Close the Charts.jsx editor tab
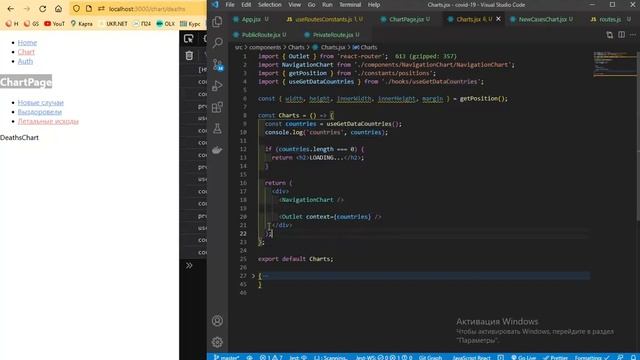The height and width of the screenshot is (360, 640). click(x=498, y=19)
